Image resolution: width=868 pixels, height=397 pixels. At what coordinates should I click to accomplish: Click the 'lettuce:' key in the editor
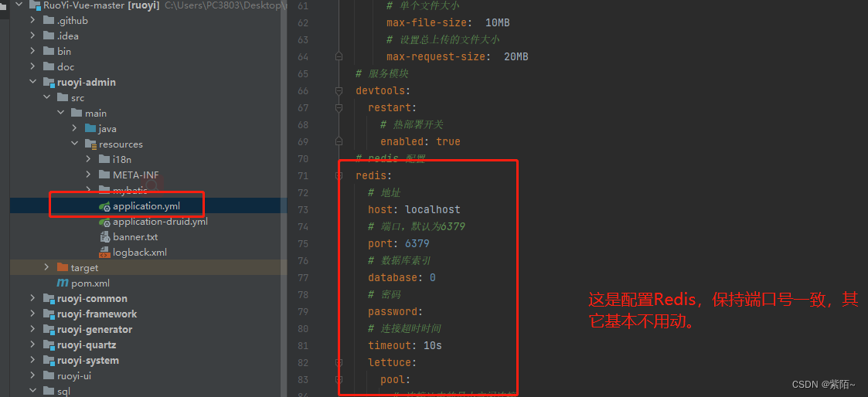[393, 363]
